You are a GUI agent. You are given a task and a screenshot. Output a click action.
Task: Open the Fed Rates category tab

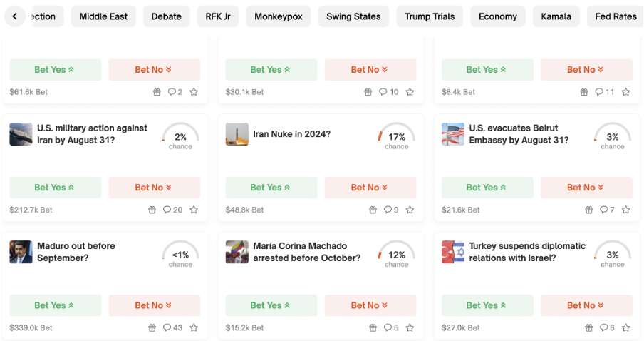(x=616, y=16)
